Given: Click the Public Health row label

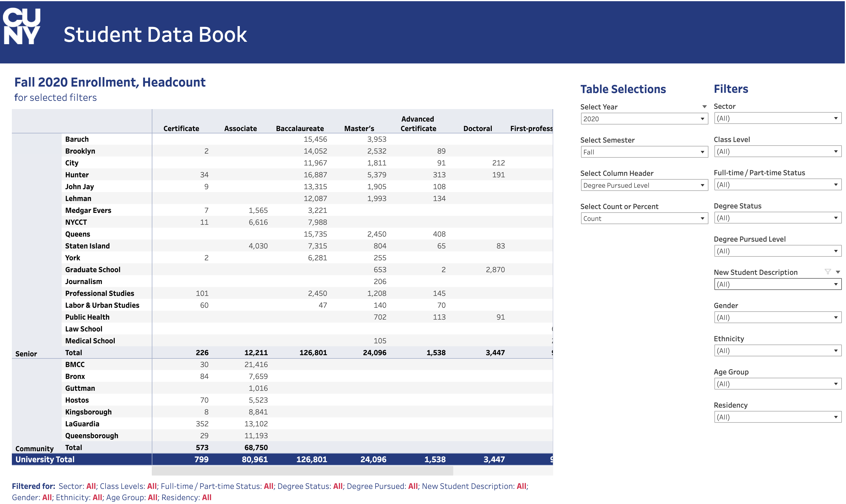Looking at the screenshot, I should click(87, 317).
